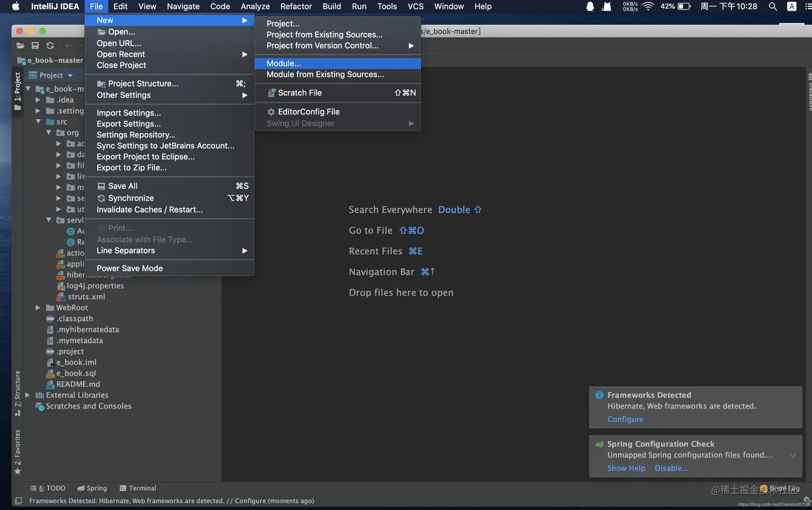Collapse Spring Configuration Check notification
This screenshot has width=812, height=510.
pos(793,455)
